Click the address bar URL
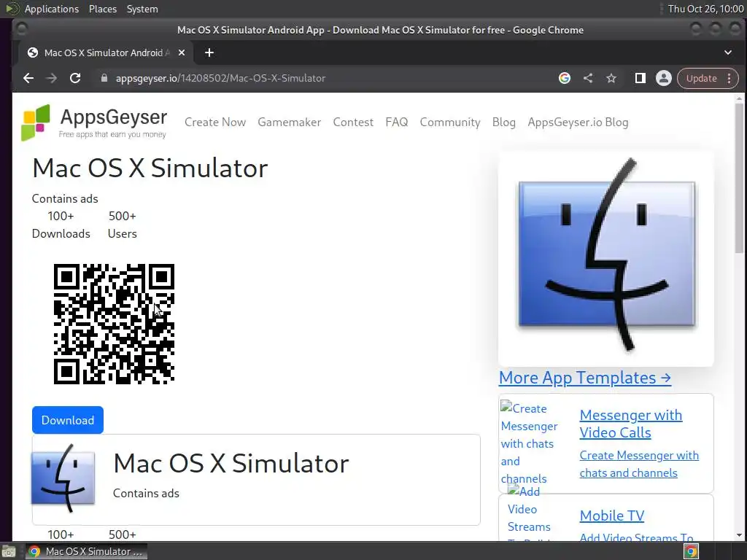The image size is (747, 560). pyautogui.click(x=220, y=78)
